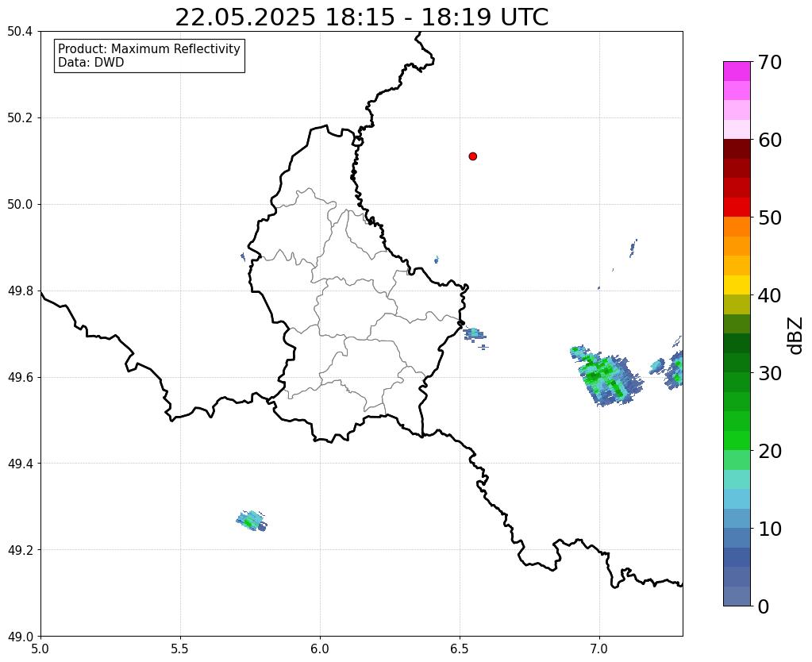
Task: Click the red station marker dot
Action: 472,156
